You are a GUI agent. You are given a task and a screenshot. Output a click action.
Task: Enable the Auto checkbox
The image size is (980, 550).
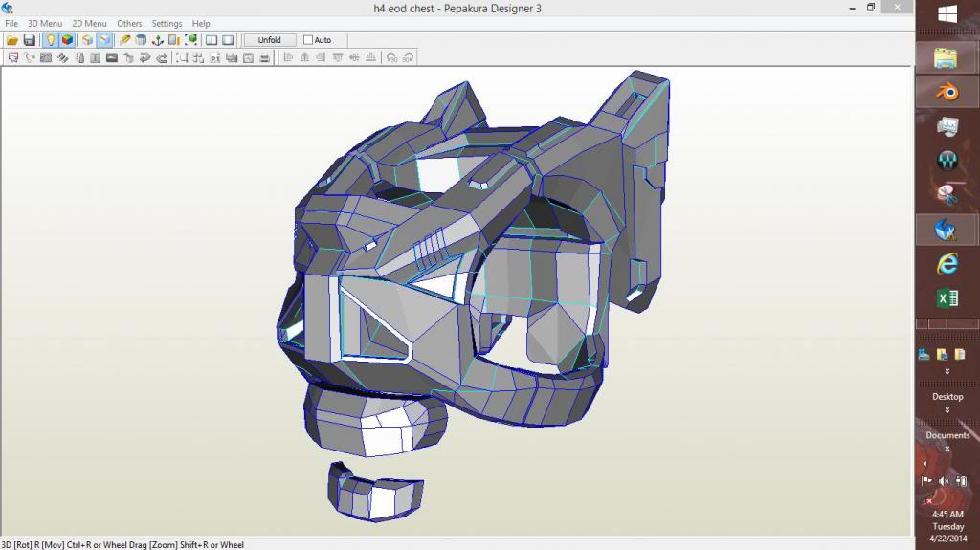(x=308, y=40)
